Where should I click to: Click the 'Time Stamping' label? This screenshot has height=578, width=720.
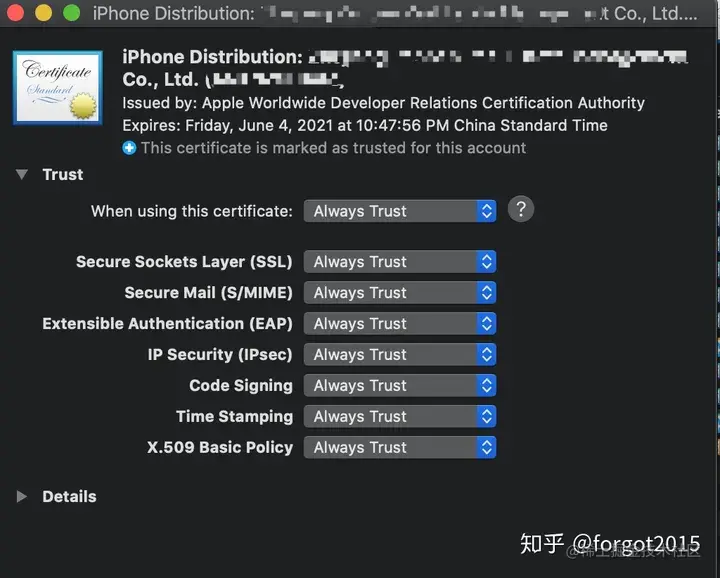[234, 416]
